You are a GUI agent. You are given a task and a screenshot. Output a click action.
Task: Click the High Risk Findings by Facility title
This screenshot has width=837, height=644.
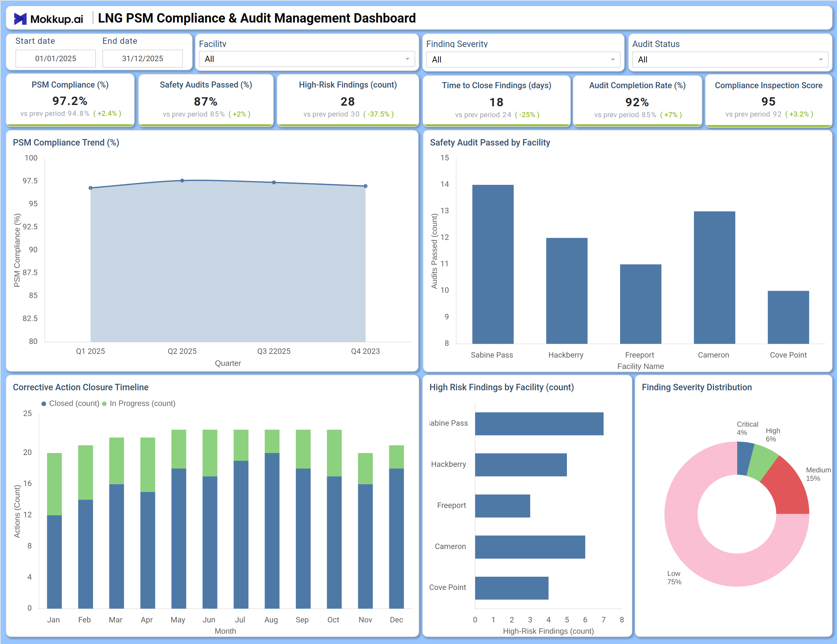click(501, 387)
